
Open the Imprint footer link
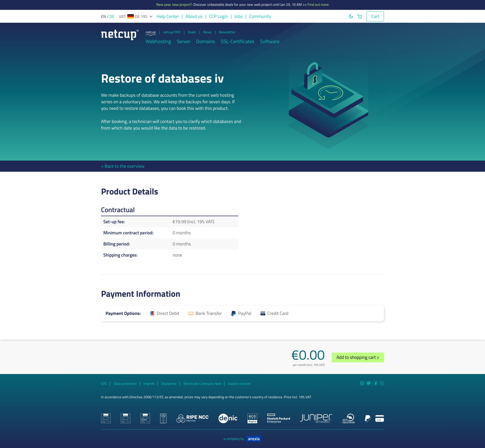[x=149, y=384]
